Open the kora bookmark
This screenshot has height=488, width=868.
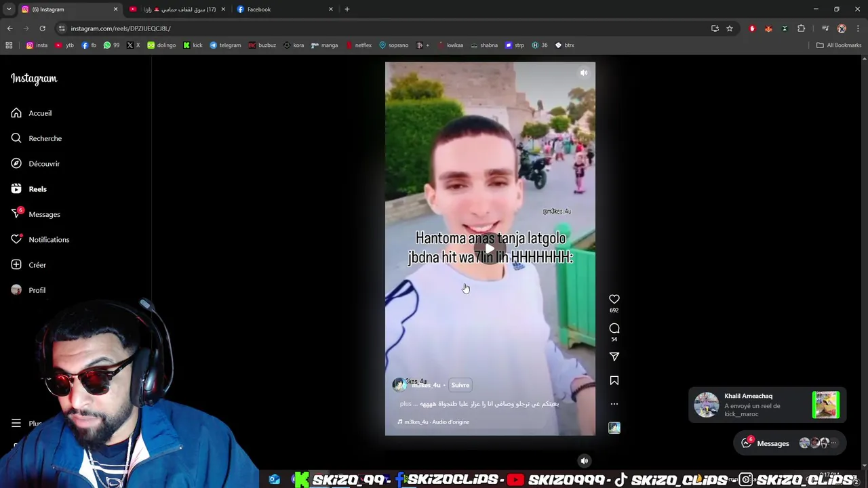point(294,45)
